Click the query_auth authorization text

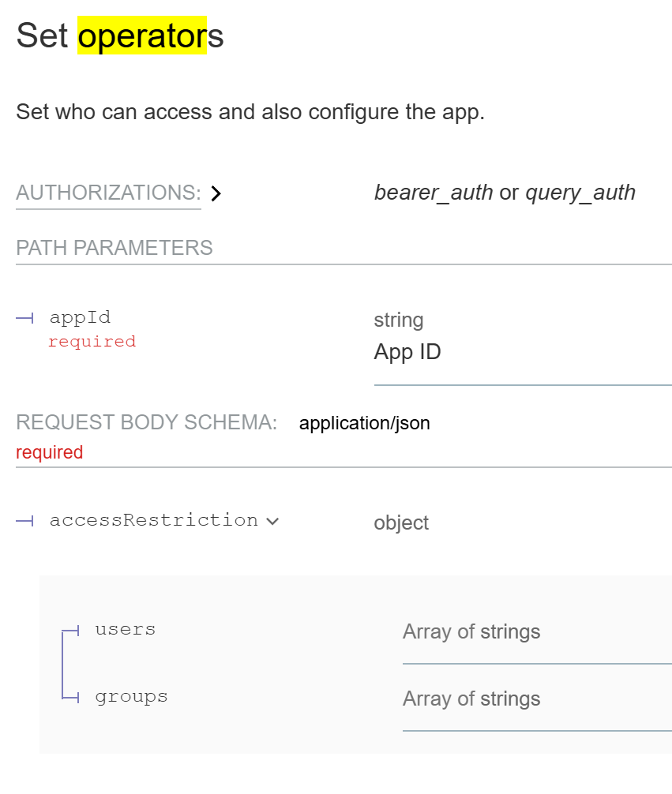(x=580, y=193)
